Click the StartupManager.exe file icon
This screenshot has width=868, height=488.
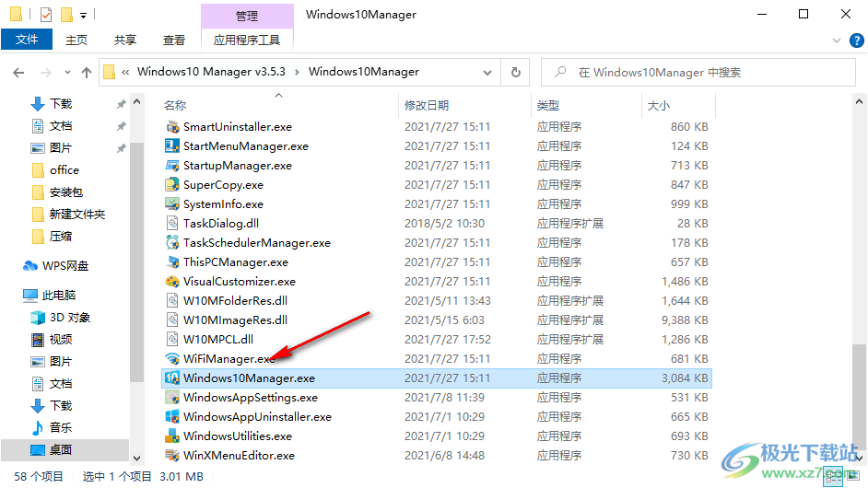(172, 166)
